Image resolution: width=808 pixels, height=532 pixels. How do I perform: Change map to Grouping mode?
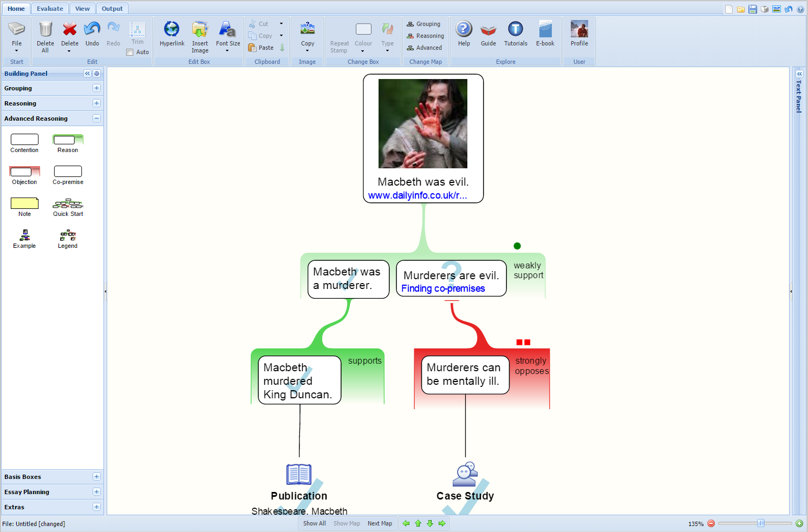point(423,24)
